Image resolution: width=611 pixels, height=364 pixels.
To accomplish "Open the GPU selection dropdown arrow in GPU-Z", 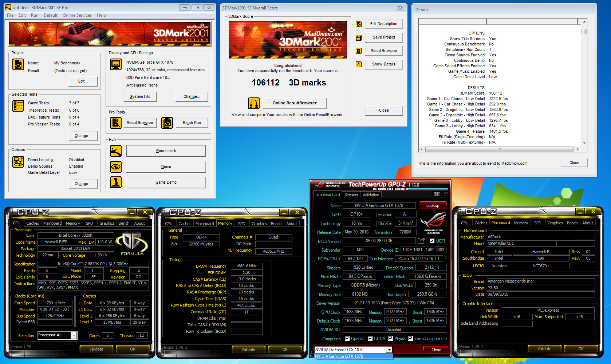I will pyautogui.click(x=389, y=350).
